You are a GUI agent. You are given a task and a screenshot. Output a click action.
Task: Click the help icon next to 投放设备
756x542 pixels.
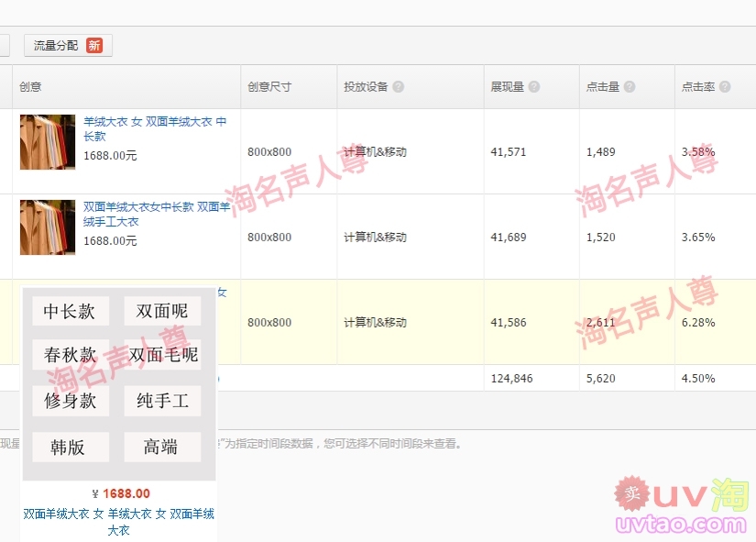[x=399, y=87]
